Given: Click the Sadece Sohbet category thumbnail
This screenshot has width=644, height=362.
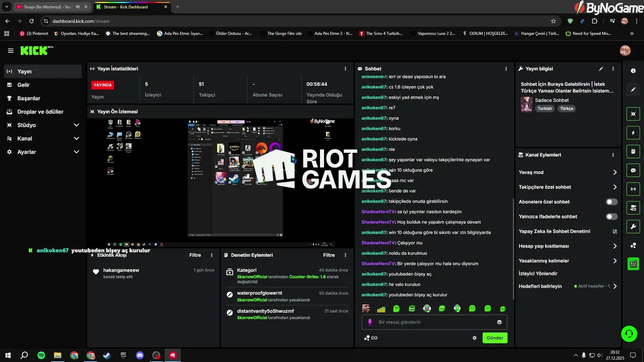Looking at the screenshot, I should click(x=526, y=105).
